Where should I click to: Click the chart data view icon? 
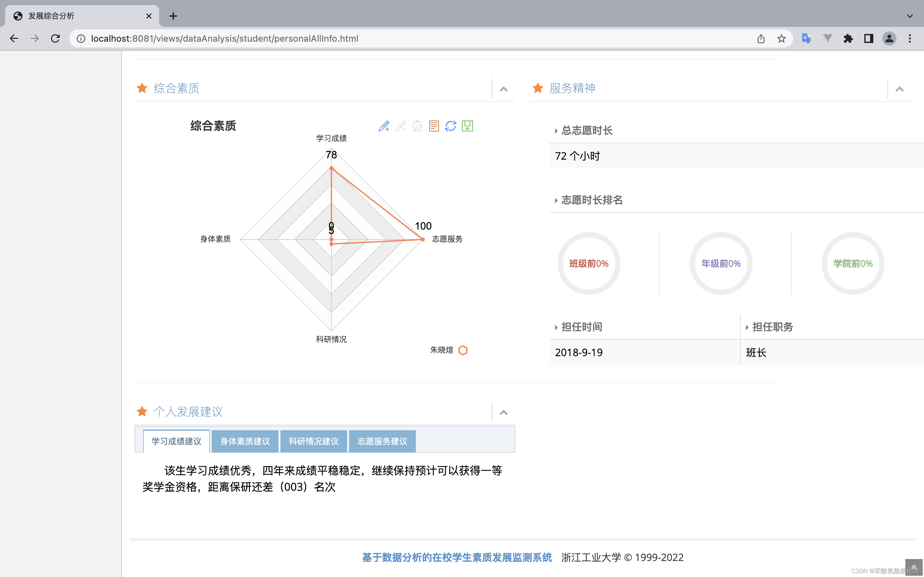[x=434, y=126]
